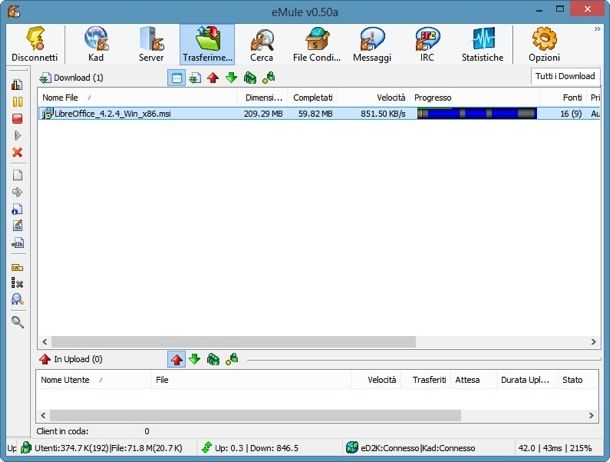The width and height of the screenshot is (610, 462).
Task: Sort downloads by Nome File column
Action: coord(138,98)
